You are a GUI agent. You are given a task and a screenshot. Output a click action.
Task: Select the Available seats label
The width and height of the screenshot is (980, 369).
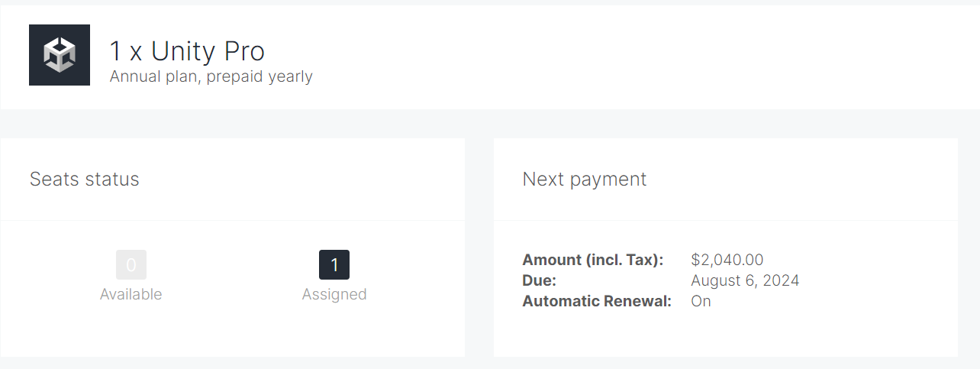tap(131, 294)
